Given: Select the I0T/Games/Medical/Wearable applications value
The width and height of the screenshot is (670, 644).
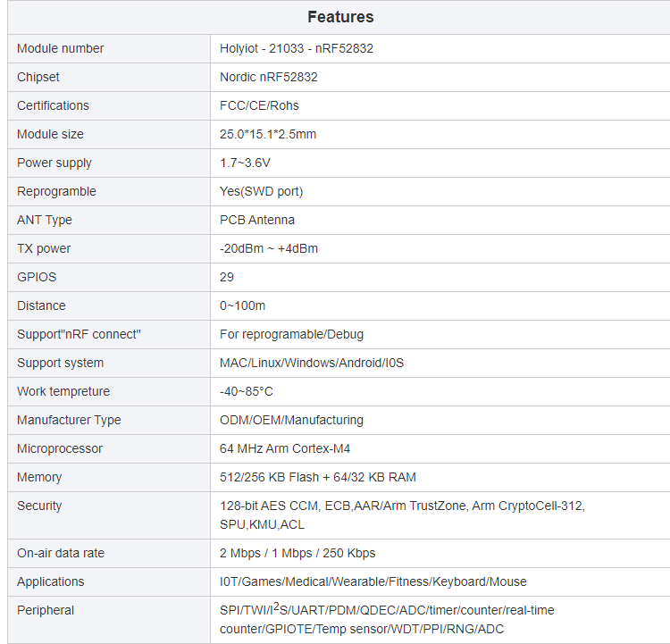Looking at the screenshot, I should 373,581.
